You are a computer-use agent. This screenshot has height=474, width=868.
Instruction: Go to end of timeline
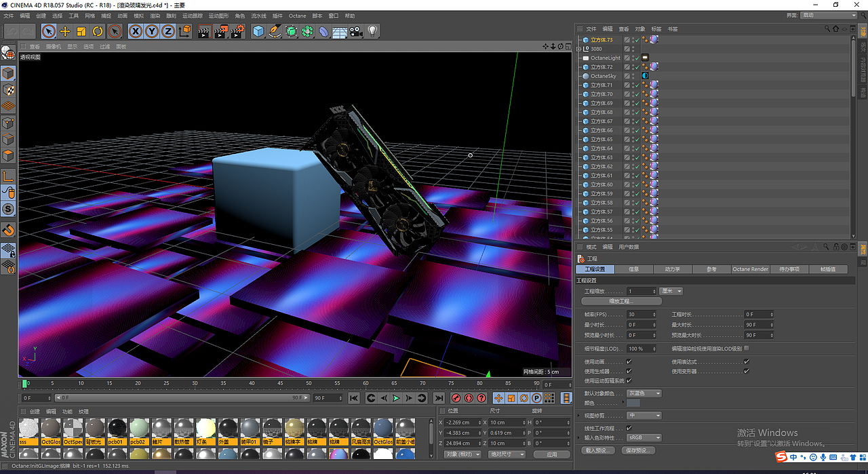click(439, 398)
